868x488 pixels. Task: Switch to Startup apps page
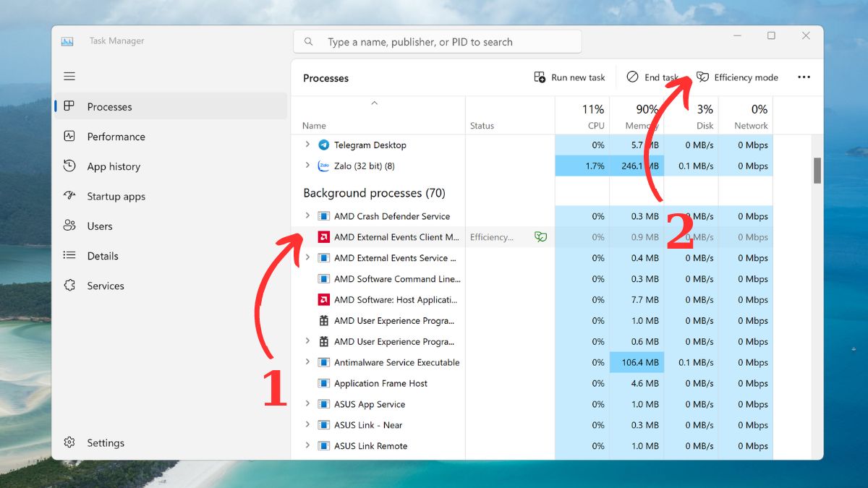click(x=171, y=196)
